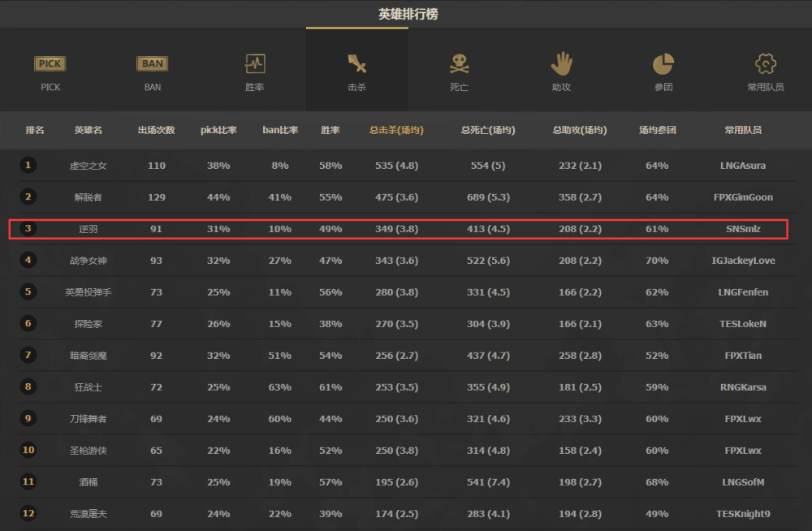The width and height of the screenshot is (812, 531).
Task: Click deaths value 689 (5.3)
Action: (x=488, y=197)
